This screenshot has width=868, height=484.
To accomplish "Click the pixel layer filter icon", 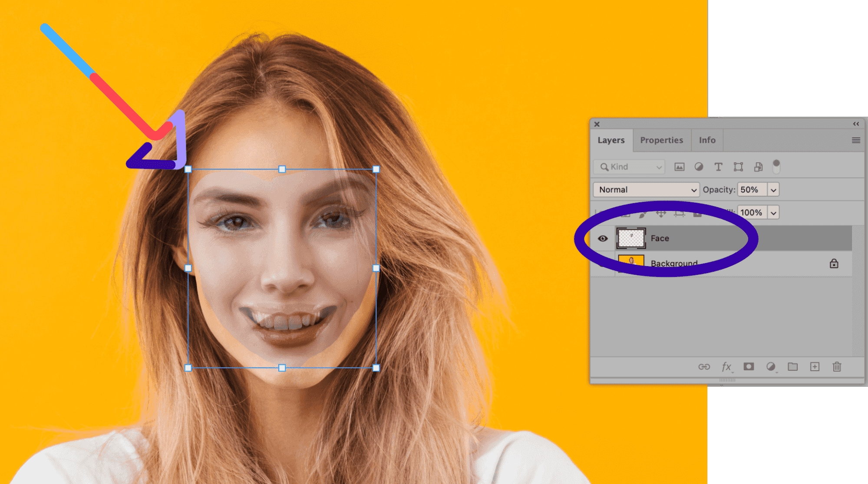I will 679,167.
